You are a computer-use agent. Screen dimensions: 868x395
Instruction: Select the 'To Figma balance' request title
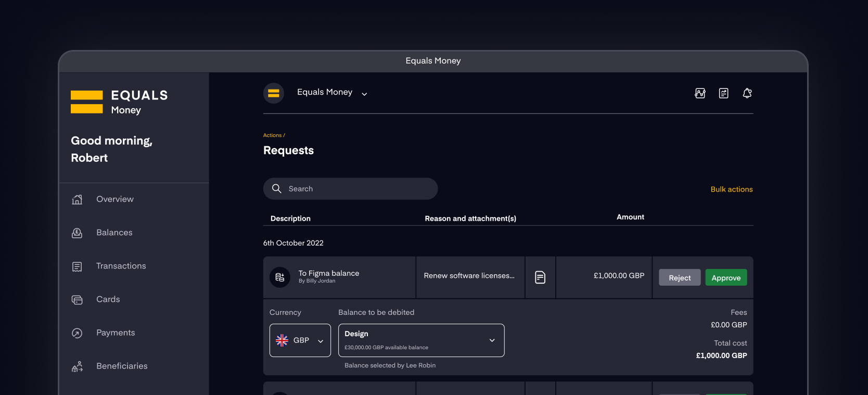tap(329, 273)
